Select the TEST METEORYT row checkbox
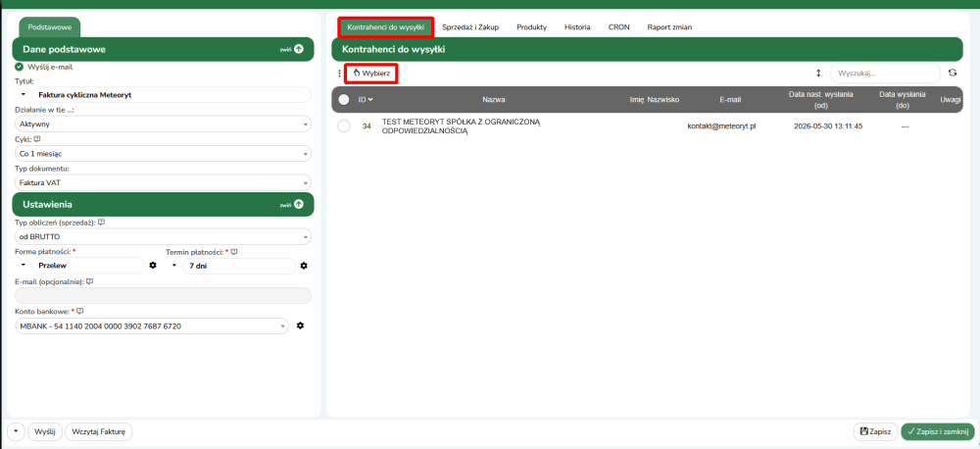 tap(344, 126)
